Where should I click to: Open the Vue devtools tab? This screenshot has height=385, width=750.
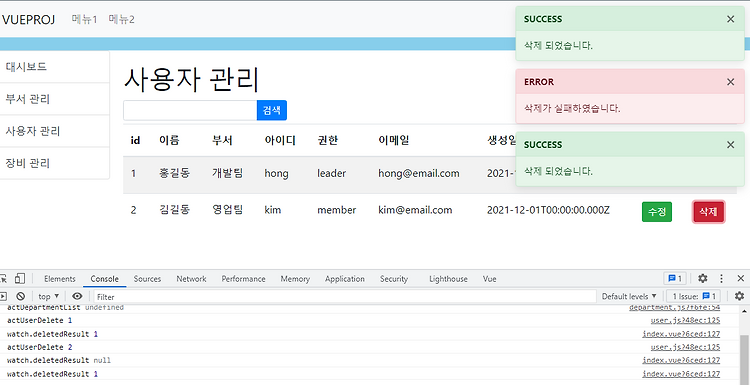[x=489, y=279]
